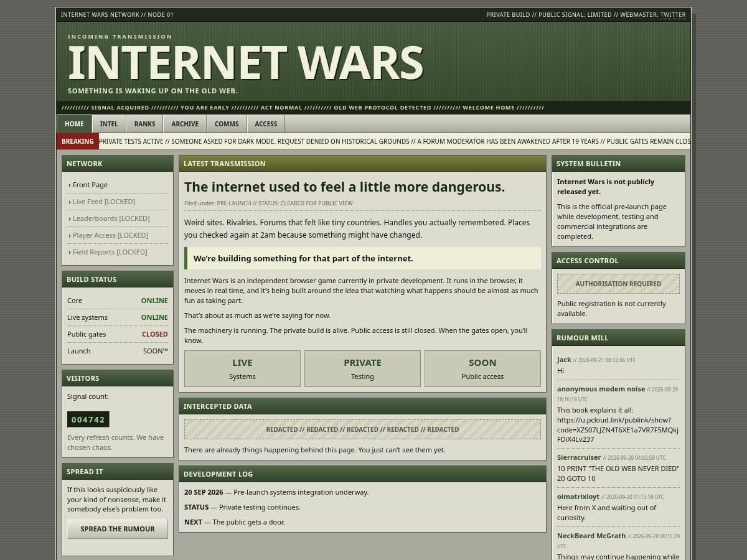Click the INTERCEPTED DATA panel header

[x=362, y=406]
